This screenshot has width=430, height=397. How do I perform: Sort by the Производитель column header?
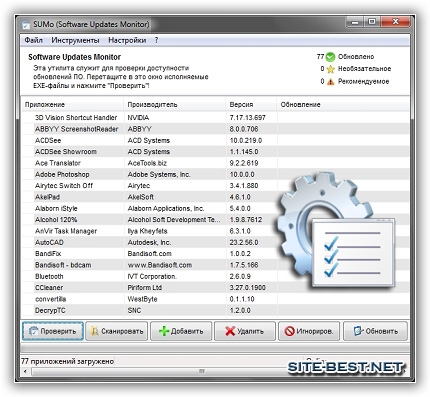coord(174,105)
